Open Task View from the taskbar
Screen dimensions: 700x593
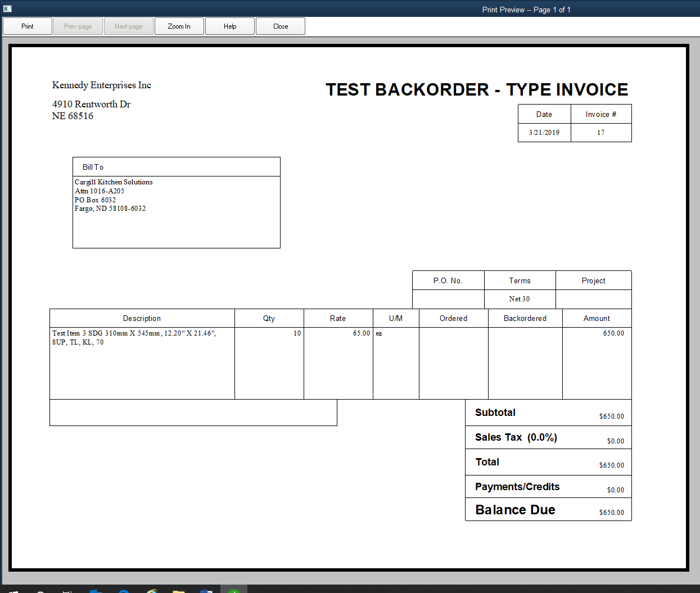67,590
